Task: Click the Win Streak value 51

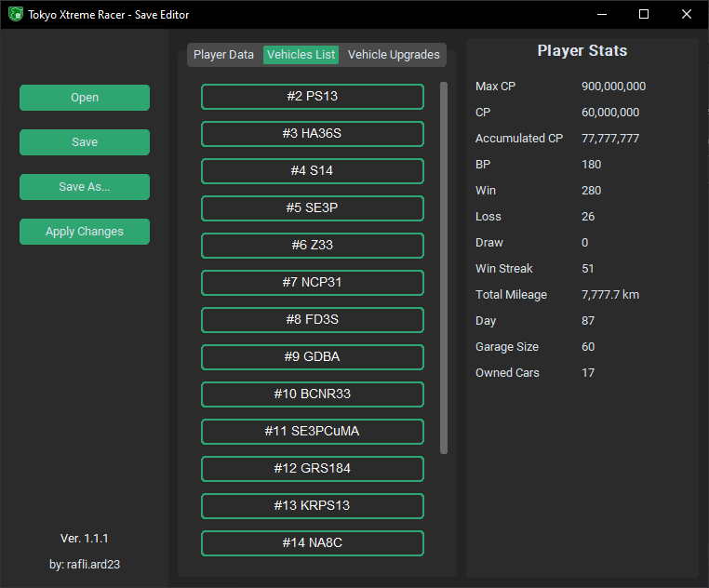Action: (588, 269)
